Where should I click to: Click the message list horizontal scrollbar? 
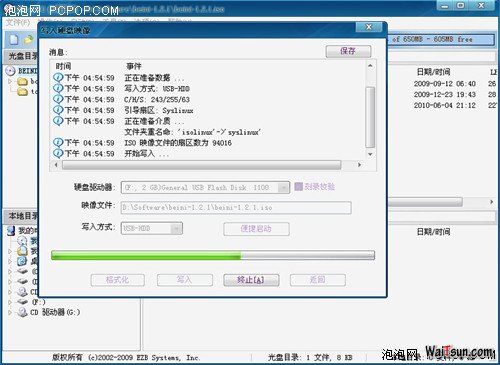(201, 165)
